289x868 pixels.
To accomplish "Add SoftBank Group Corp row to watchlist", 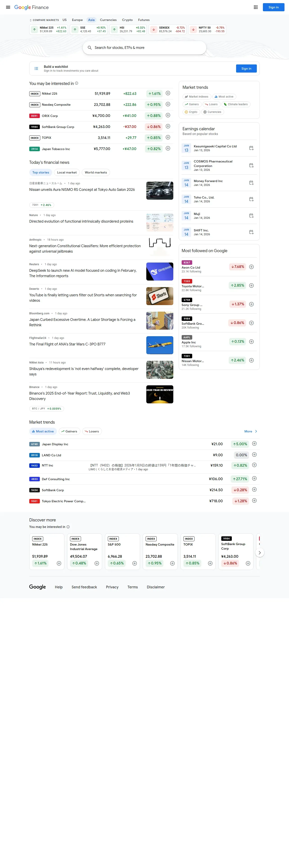I will point(168,126).
